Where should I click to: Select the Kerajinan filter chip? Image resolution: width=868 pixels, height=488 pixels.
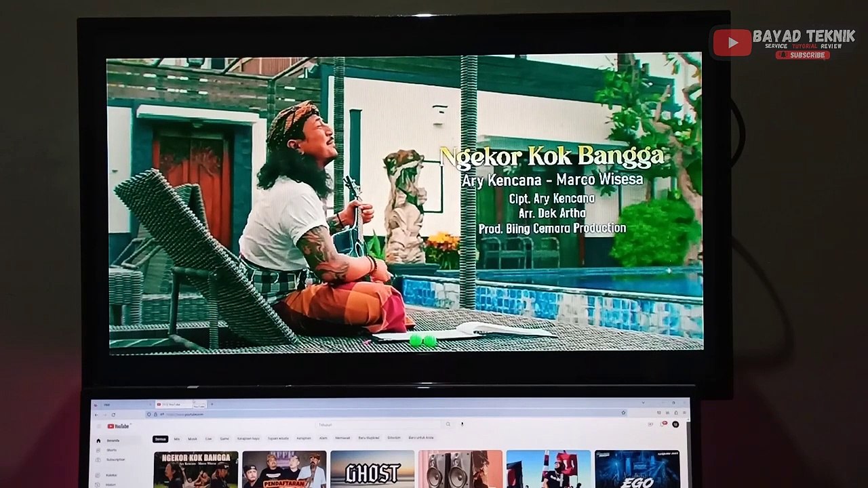(x=304, y=439)
